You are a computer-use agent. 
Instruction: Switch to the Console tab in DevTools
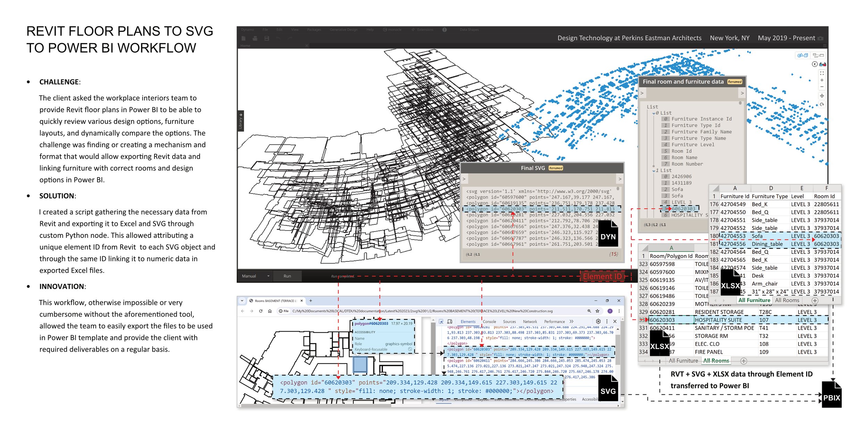490,322
